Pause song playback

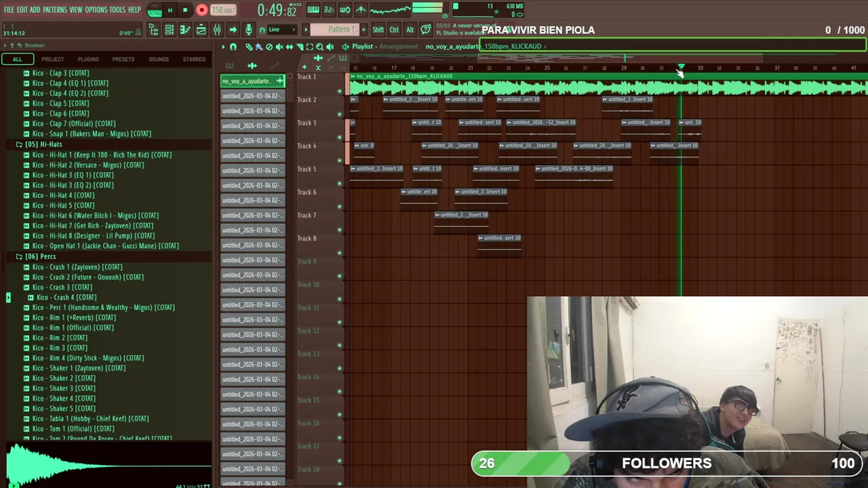[170, 9]
